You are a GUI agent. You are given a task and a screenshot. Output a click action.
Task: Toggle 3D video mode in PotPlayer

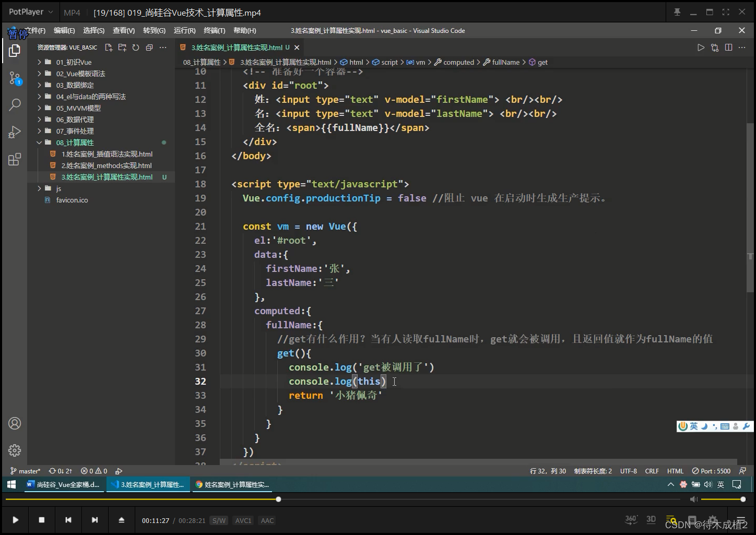(651, 519)
